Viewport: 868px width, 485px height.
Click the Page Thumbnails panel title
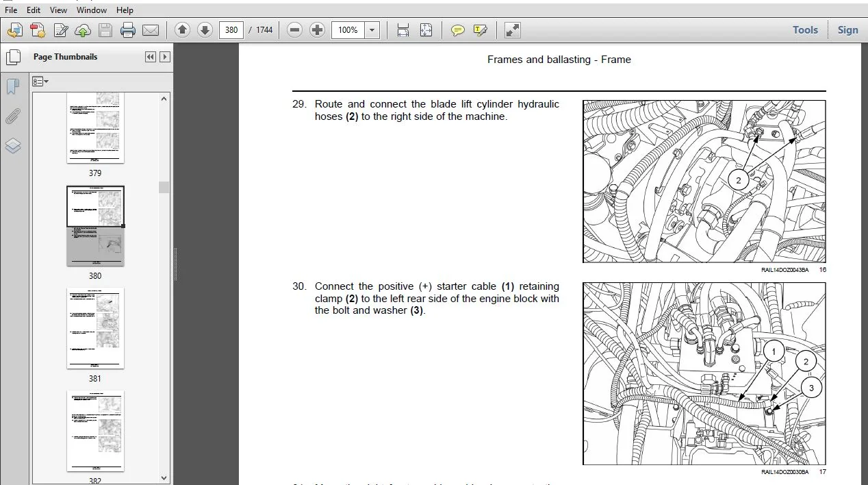(x=65, y=57)
